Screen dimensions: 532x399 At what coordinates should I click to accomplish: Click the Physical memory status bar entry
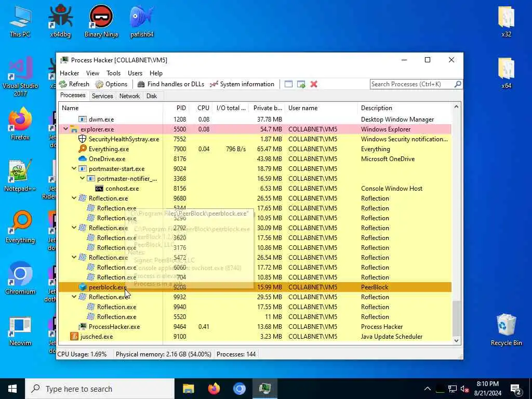click(x=164, y=354)
